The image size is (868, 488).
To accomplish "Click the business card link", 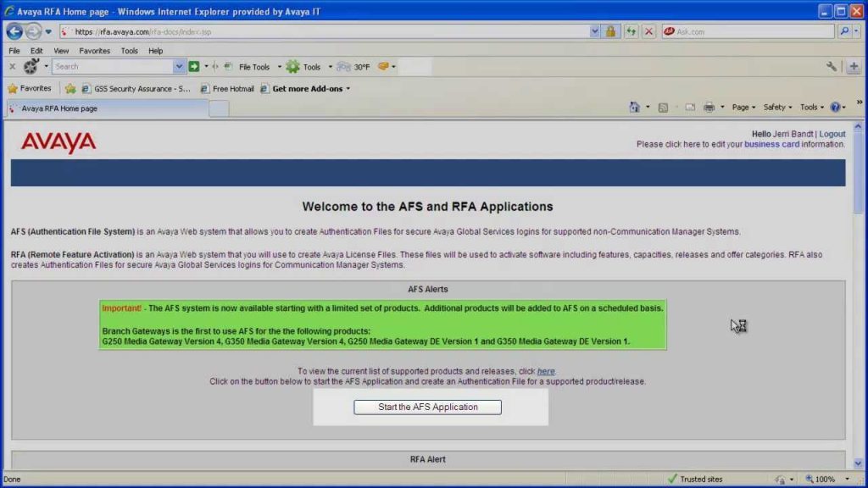I will tap(771, 144).
